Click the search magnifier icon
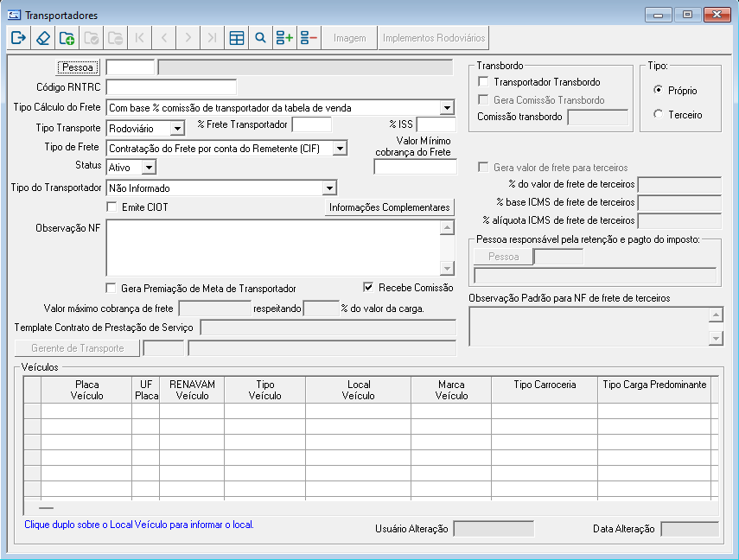The image size is (739, 560). point(261,37)
